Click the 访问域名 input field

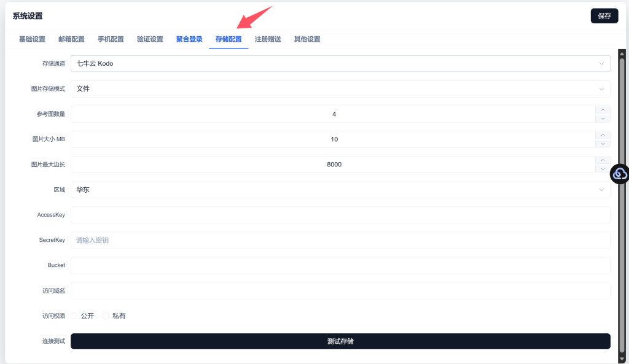[340, 290]
